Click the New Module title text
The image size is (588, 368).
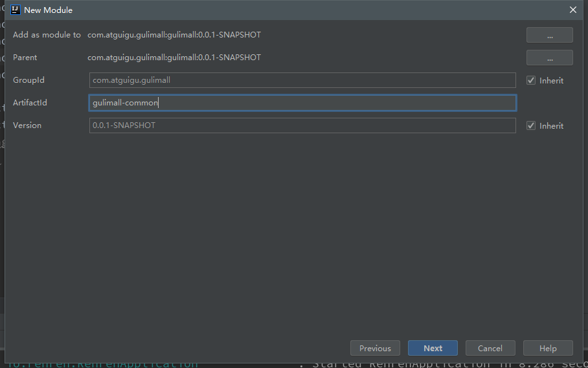[x=48, y=10]
